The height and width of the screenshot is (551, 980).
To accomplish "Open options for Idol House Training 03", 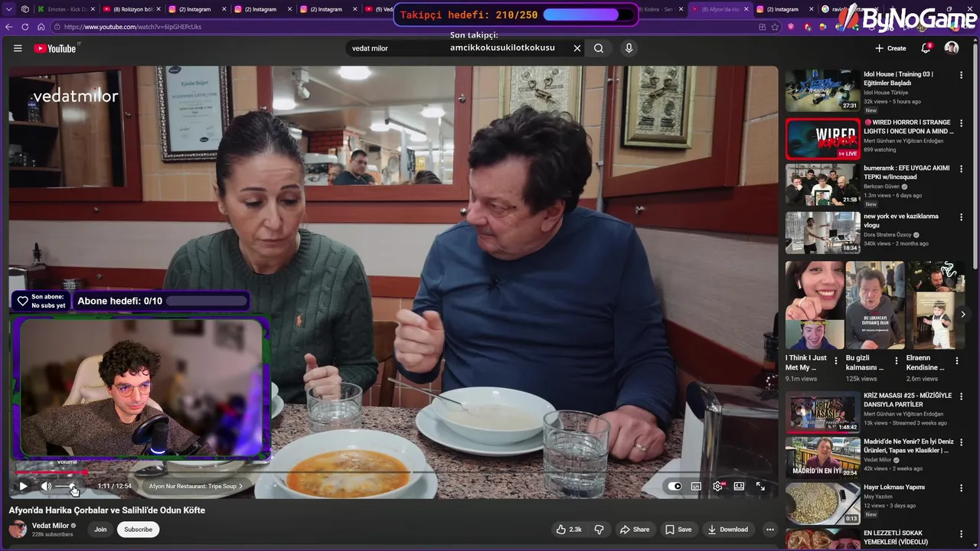I will (962, 75).
